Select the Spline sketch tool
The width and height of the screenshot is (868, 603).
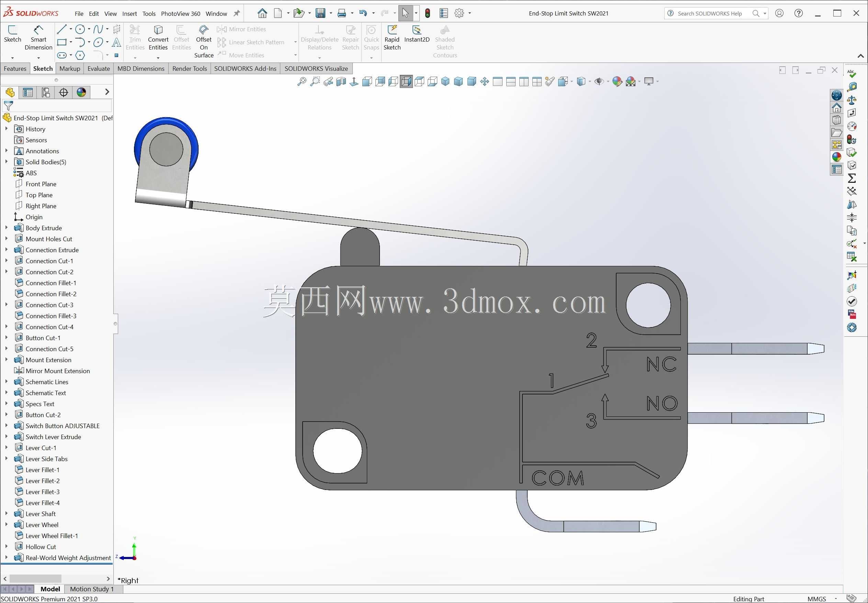pos(98,29)
